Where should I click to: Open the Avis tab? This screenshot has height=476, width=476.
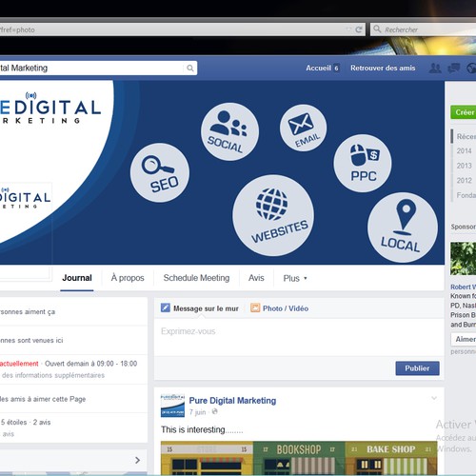coord(256,278)
